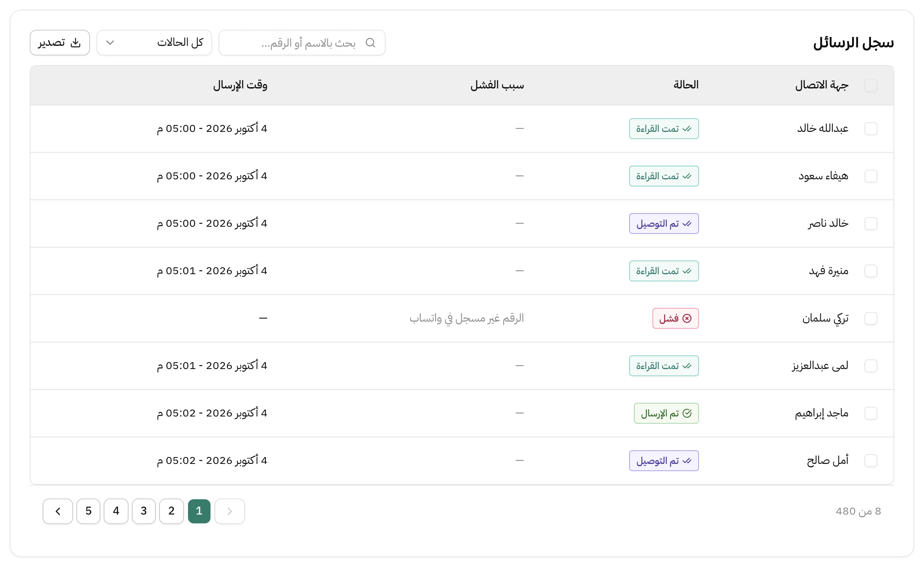The height and width of the screenshot is (566, 924).
Task: Click the تم الإرسال status badge
Action: point(666,413)
